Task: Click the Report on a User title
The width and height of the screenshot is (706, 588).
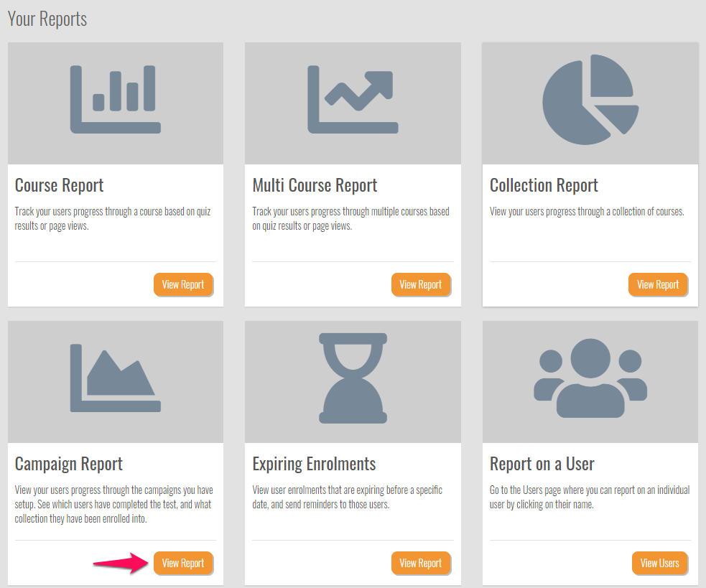Action: [x=542, y=464]
